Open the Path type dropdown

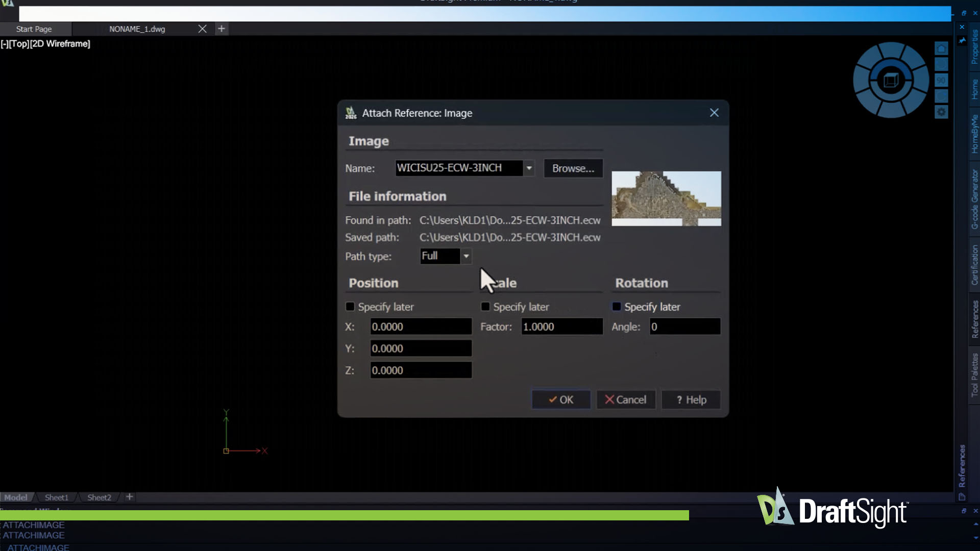coord(466,256)
